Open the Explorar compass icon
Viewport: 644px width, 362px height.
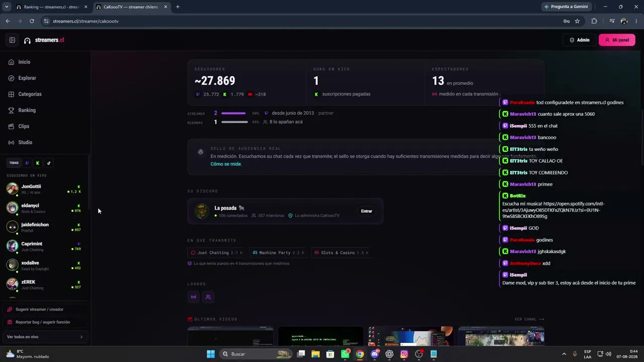11,78
